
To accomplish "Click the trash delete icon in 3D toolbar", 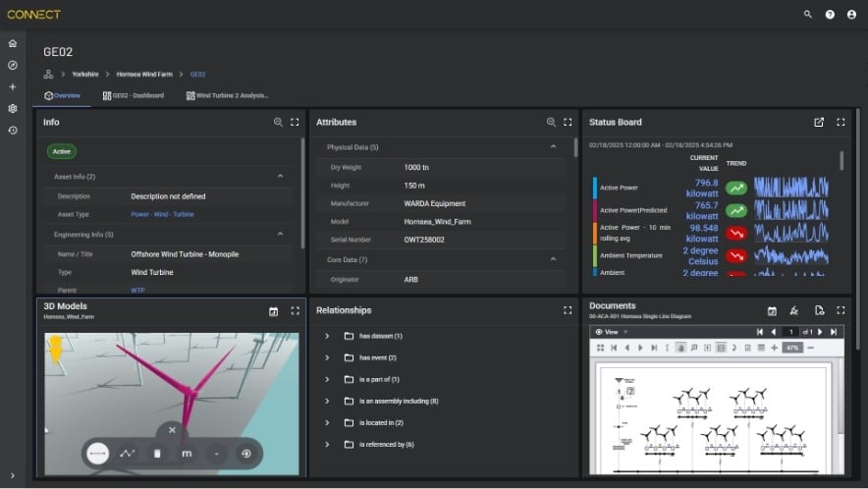I will 157,454.
